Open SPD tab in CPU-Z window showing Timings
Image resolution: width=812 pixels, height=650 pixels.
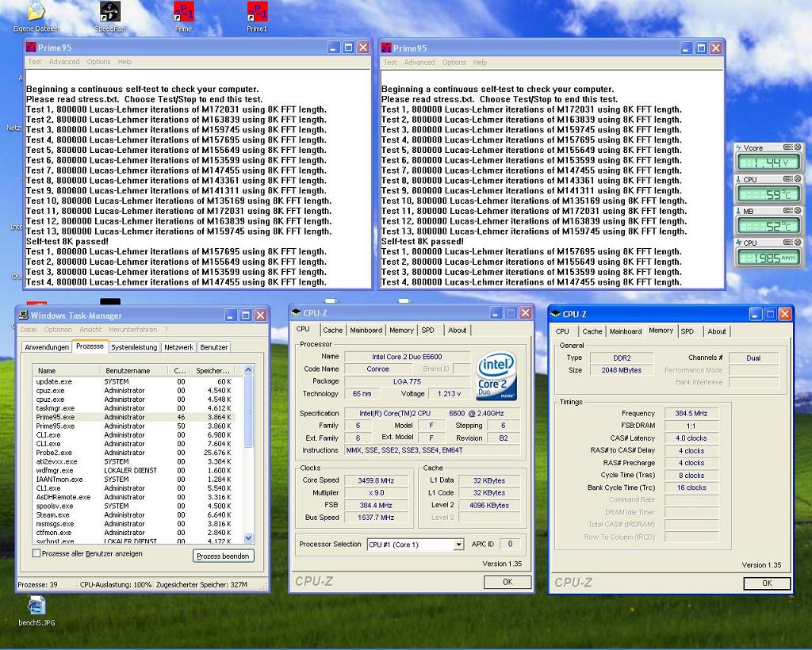click(x=688, y=331)
